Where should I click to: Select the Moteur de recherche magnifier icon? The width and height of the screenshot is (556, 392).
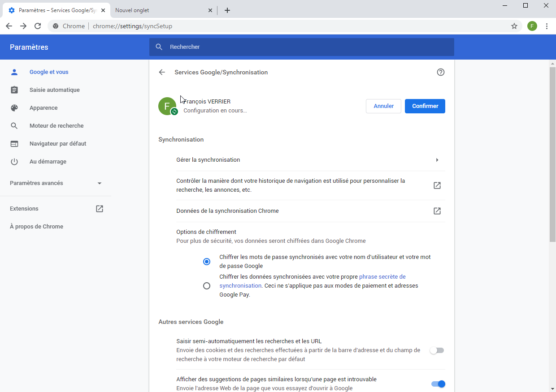tap(14, 125)
